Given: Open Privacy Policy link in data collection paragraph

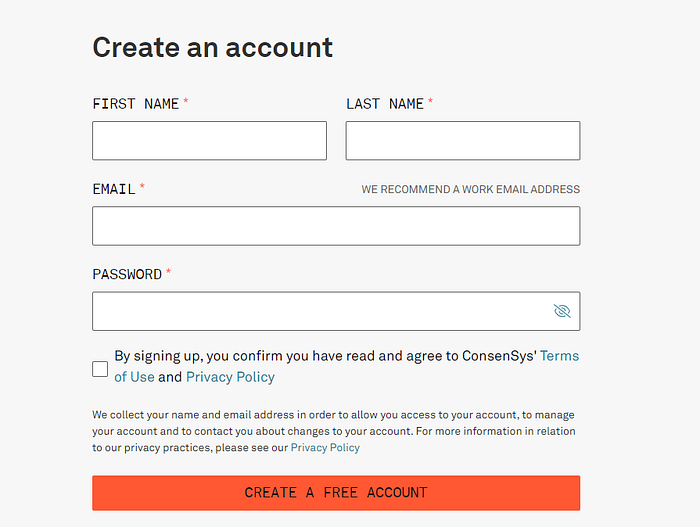Looking at the screenshot, I should (x=325, y=448).
